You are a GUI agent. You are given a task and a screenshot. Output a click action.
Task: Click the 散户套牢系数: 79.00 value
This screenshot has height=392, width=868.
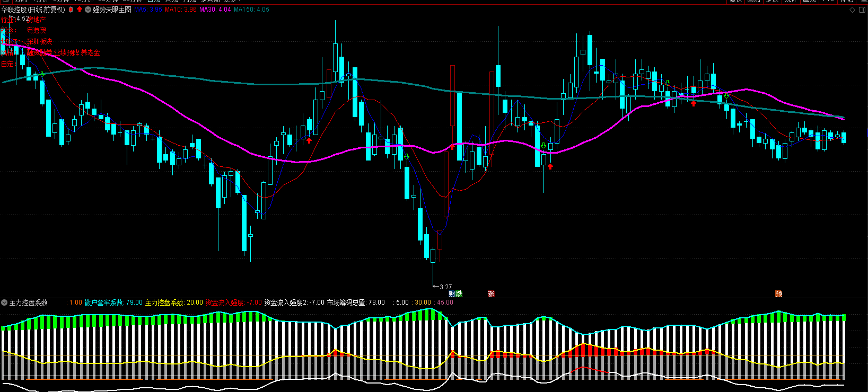tap(113, 302)
